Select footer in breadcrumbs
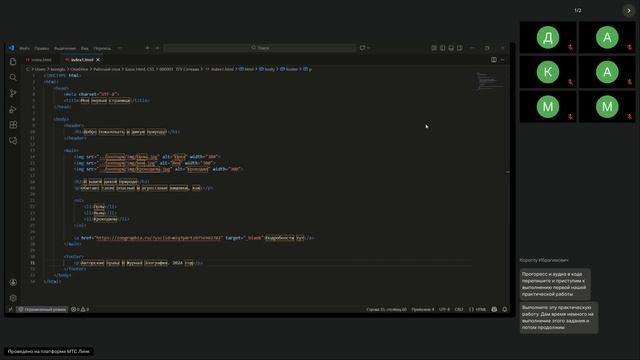Viewport: 640px width, 360px height. pyautogui.click(x=289, y=69)
